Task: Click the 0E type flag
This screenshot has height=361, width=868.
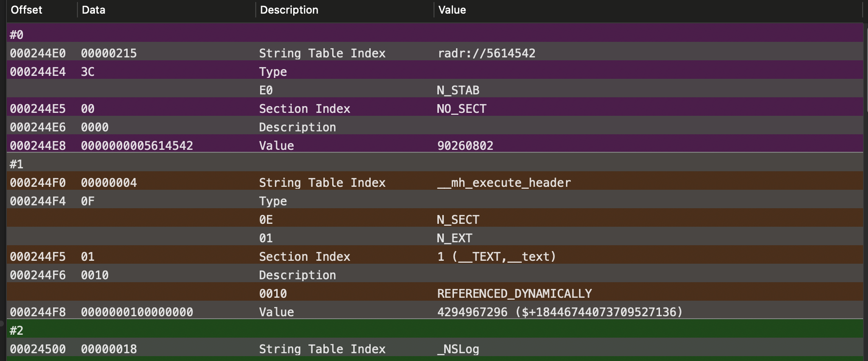Action: [x=266, y=220]
